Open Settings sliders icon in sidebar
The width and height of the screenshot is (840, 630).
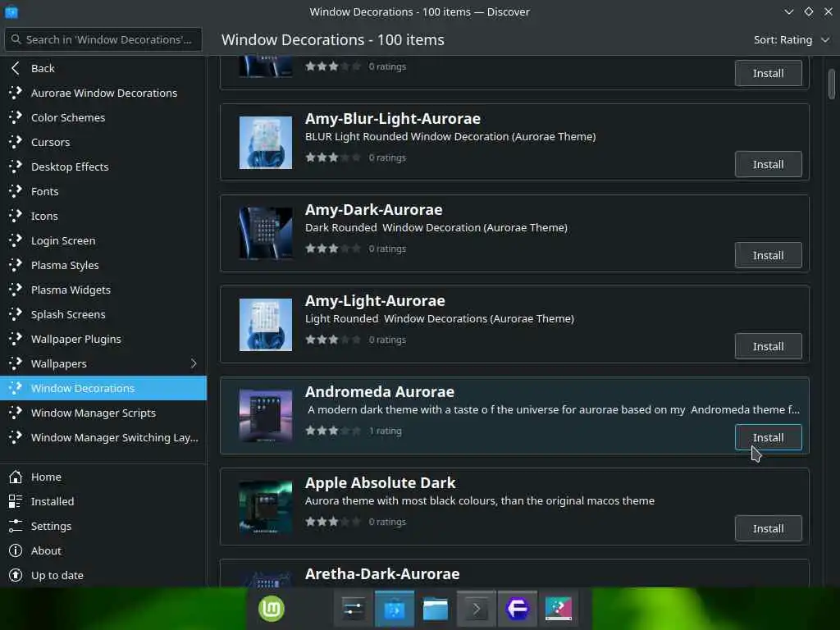click(16, 526)
